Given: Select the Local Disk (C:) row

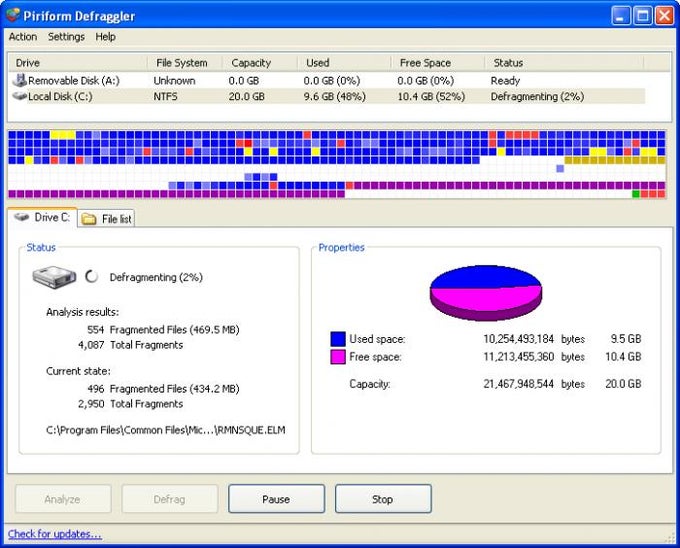Looking at the screenshot, I should (327, 96).
